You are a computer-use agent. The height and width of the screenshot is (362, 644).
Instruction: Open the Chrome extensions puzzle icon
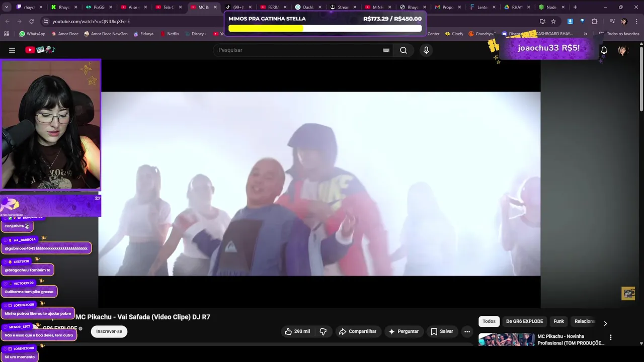(595, 21)
